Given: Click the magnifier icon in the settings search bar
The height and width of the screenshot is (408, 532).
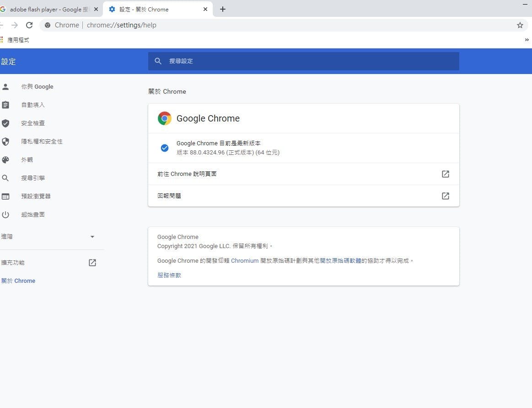Looking at the screenshot, I should (x=158, y=61).
